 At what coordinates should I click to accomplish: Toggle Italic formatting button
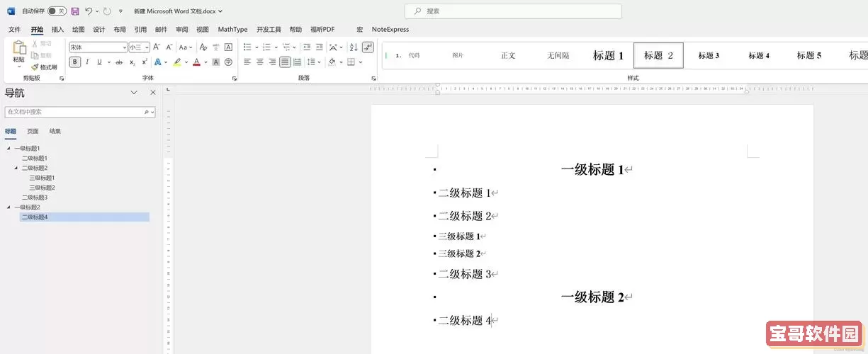[x=87, y=62]
